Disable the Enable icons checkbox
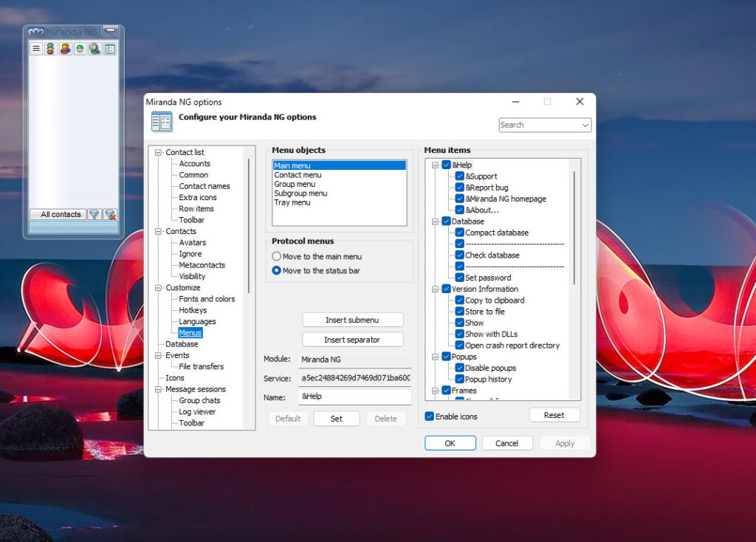 430,416
